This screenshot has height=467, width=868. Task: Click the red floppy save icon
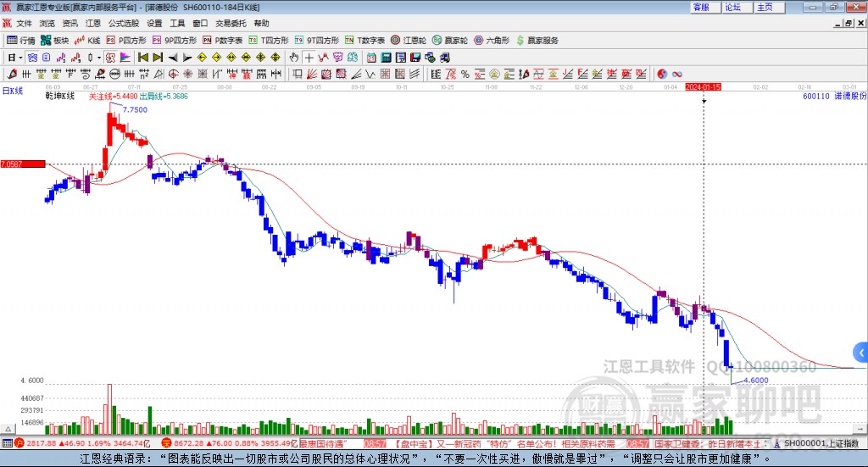415,58
